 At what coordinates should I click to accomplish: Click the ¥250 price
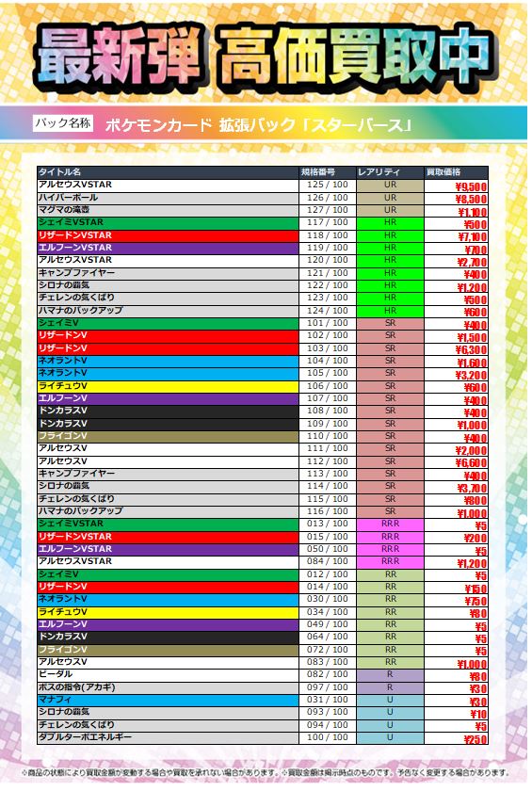click(x=476, y=739)
